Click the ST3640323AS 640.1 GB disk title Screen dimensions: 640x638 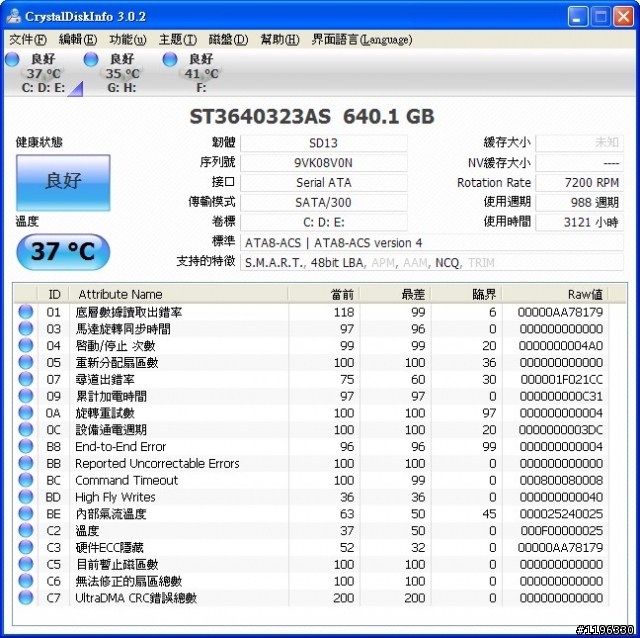tap(312, 117)
